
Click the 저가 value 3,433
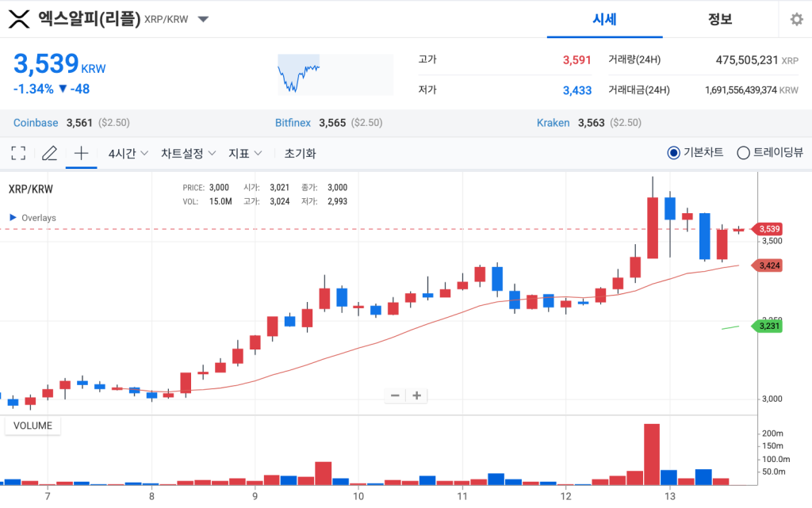click(x=577, y=90)
